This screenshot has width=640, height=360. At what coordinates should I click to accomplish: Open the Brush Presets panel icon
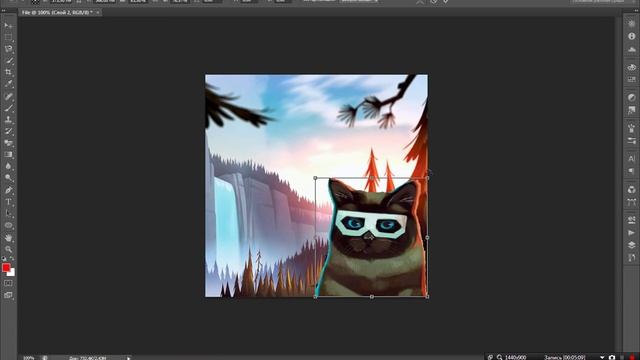(x=631, y=141)
